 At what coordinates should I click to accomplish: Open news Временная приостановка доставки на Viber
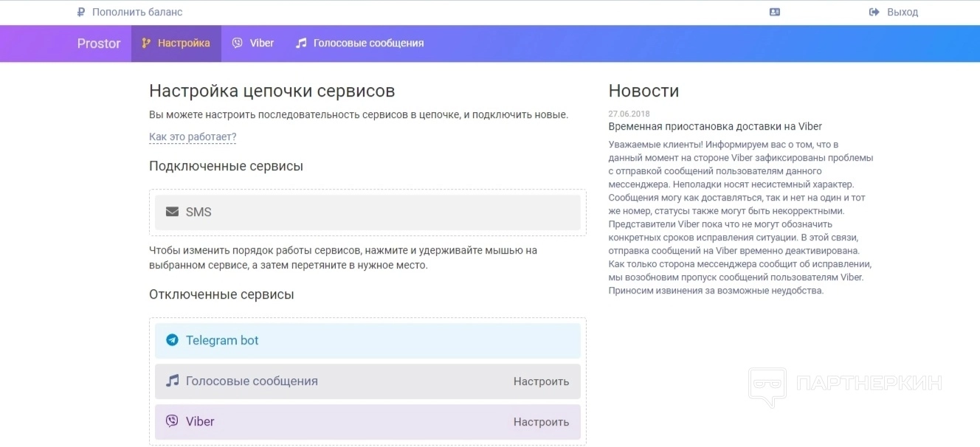pos(715,126)
